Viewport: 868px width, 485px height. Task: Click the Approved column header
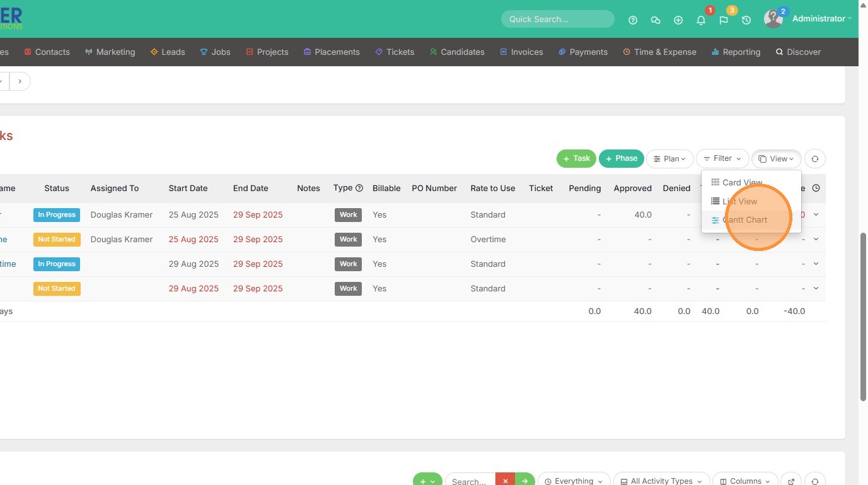point(632,188)
